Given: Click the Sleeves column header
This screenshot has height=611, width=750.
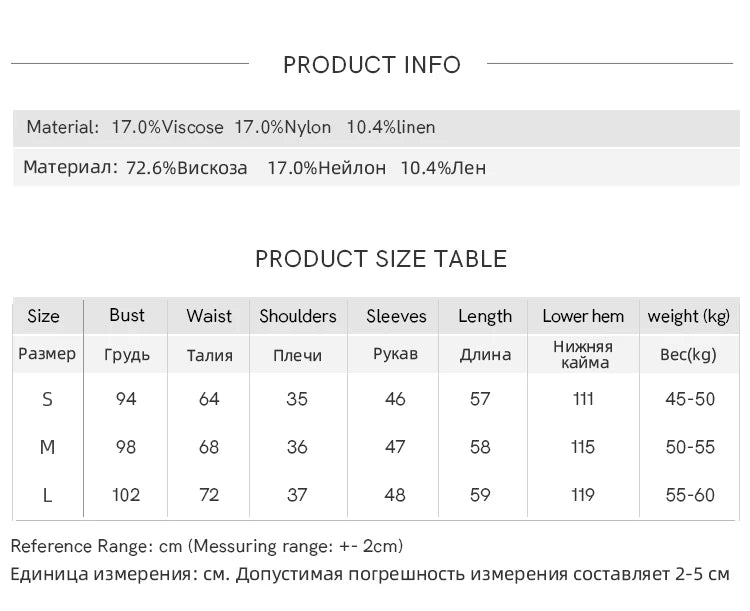Looking at the screenshot, I should tap(396, 316).
